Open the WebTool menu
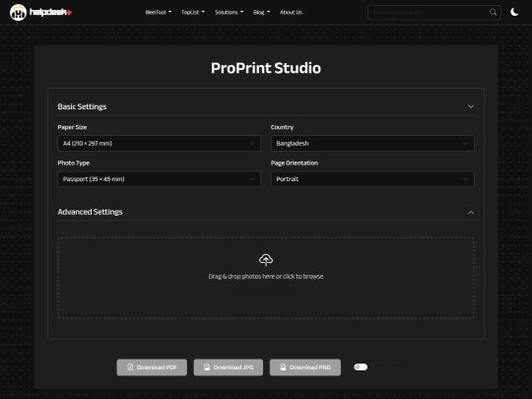This screenshot has height=399, width=532. point(158,12)
